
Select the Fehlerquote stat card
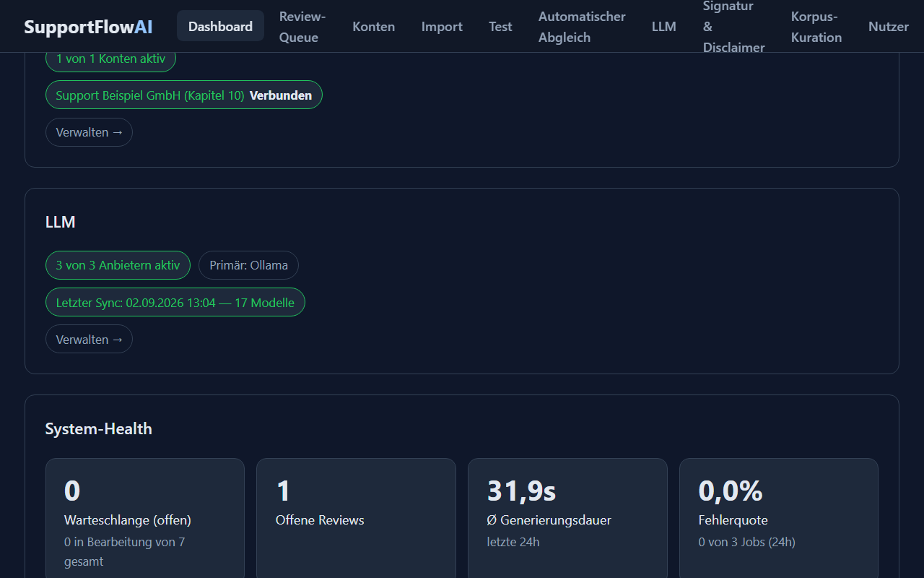click(779, 518)
